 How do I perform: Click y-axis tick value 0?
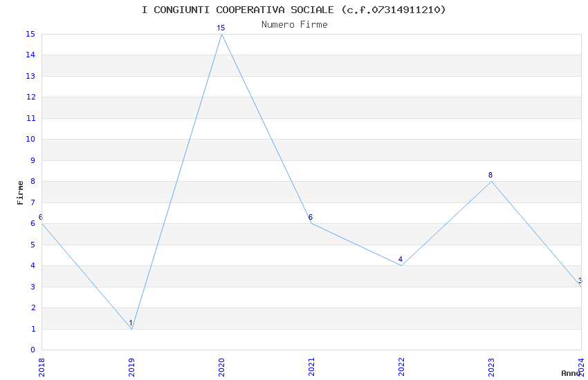click(33, 350)
